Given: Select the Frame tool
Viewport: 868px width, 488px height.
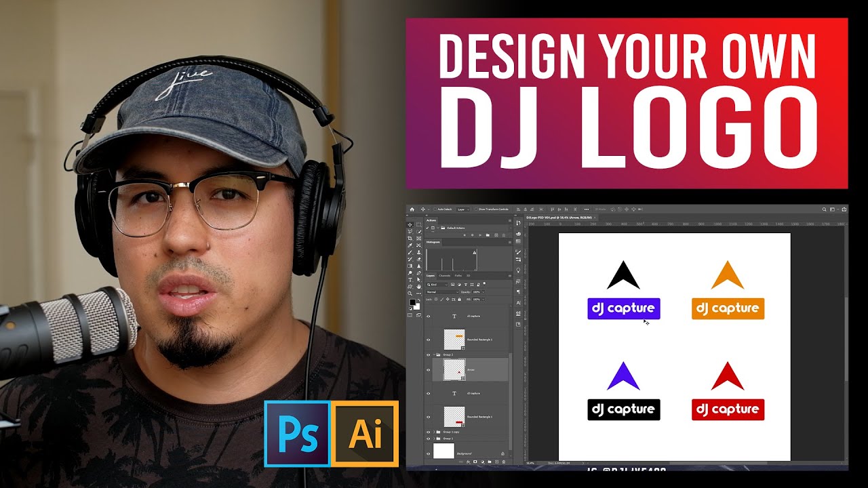Looking at the screenshot, I should click(418, 239).
